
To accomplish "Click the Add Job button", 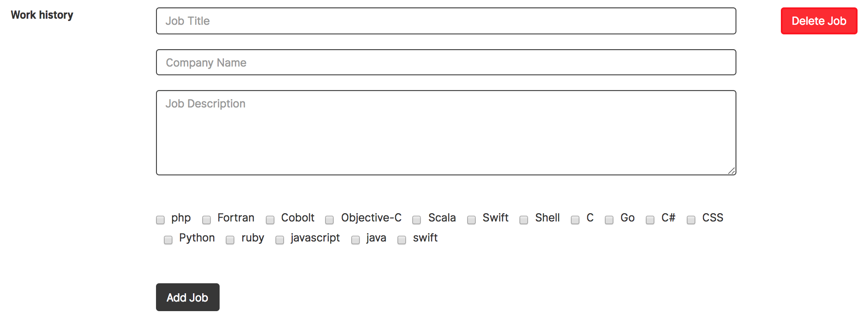I will [x=187, y=297].
